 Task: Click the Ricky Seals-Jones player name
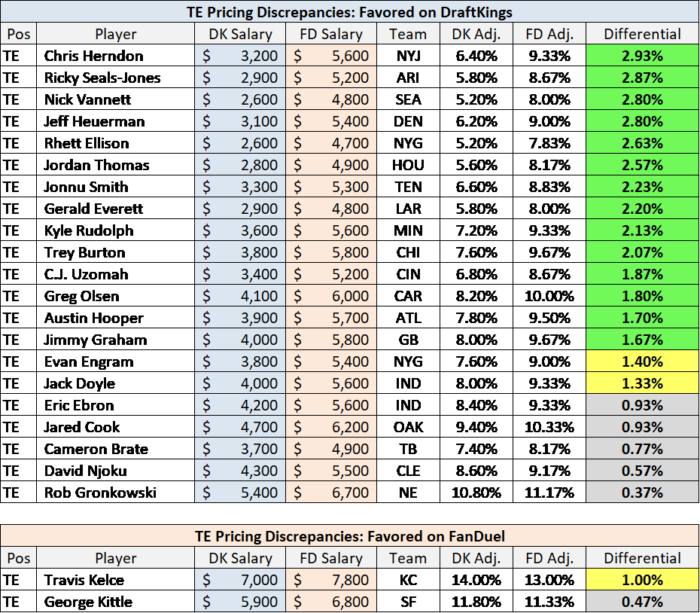click(x=102, y=78)
